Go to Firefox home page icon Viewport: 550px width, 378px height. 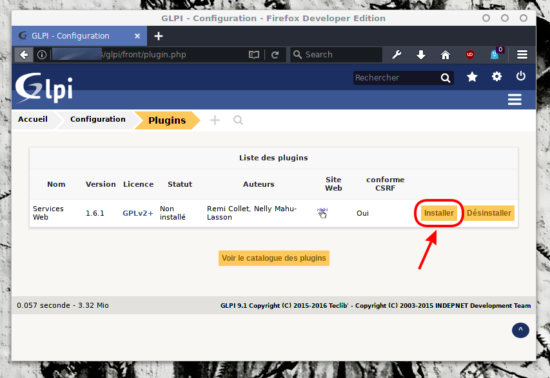tap(445, 55)
